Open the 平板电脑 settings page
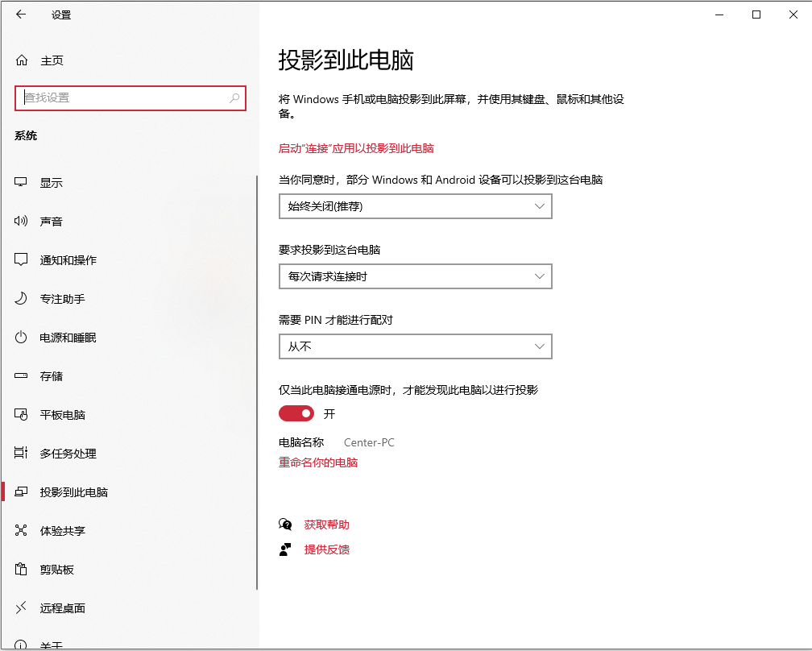 [63, 415]
